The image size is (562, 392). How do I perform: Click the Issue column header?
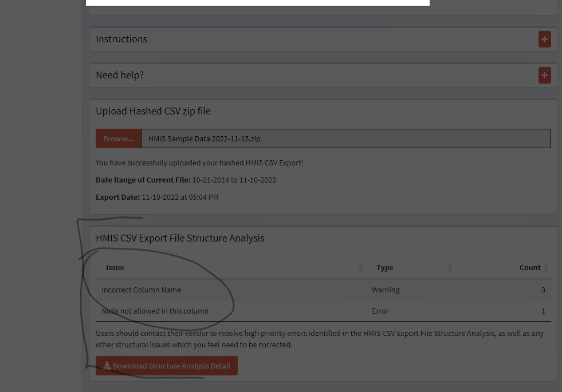tap(115, 267)
